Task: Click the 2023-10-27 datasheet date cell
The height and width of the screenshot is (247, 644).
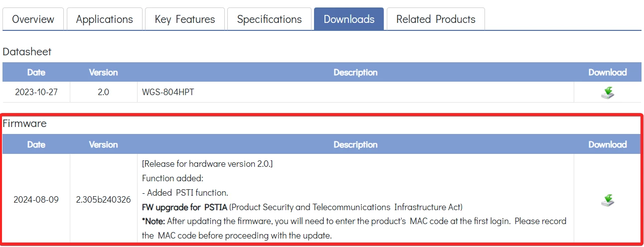Action: coord(36,92)
